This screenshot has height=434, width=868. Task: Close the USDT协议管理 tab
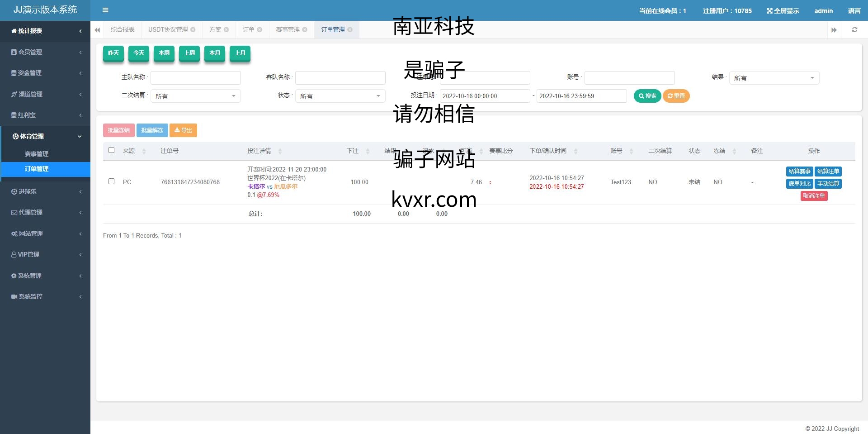click(193, 30)
